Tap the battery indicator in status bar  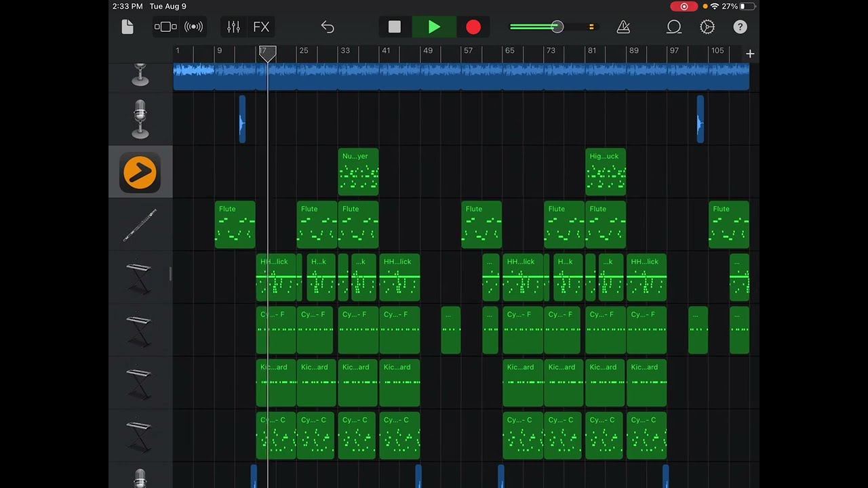pyautogui.click(x=747, y=6)
